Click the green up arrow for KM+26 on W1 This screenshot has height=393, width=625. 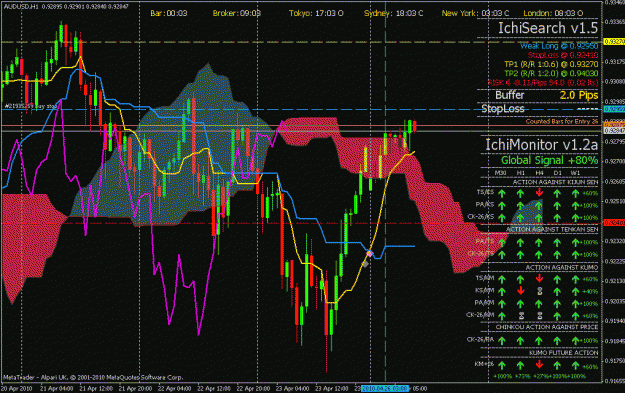[x=575, y=365]
